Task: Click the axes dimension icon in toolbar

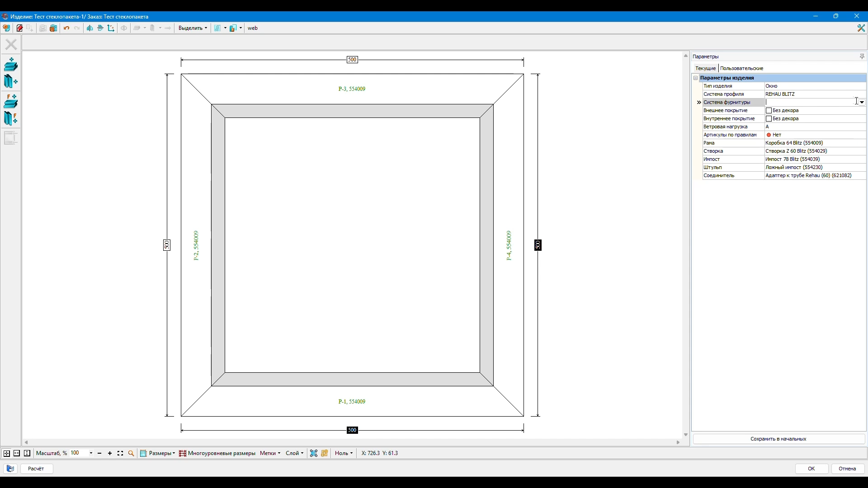Action: point(111,28)
